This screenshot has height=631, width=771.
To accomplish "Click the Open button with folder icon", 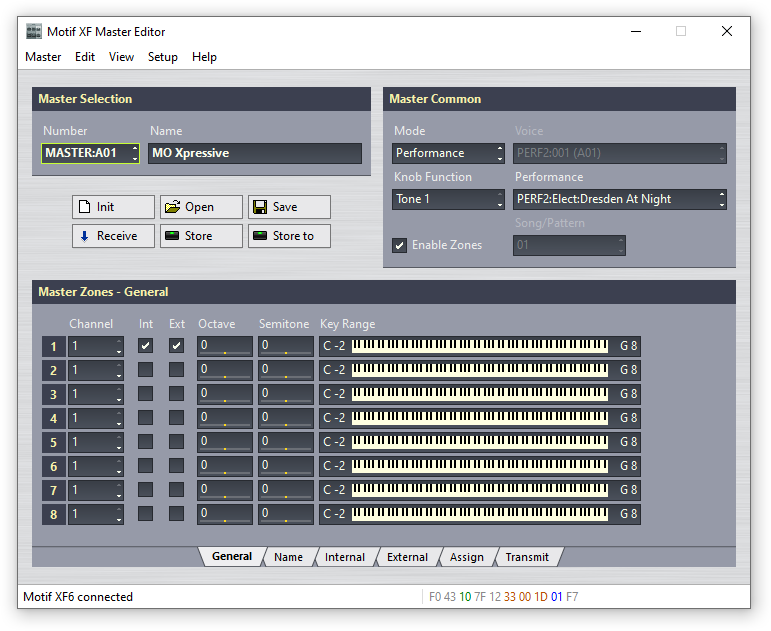I will [x=201, y=207].
